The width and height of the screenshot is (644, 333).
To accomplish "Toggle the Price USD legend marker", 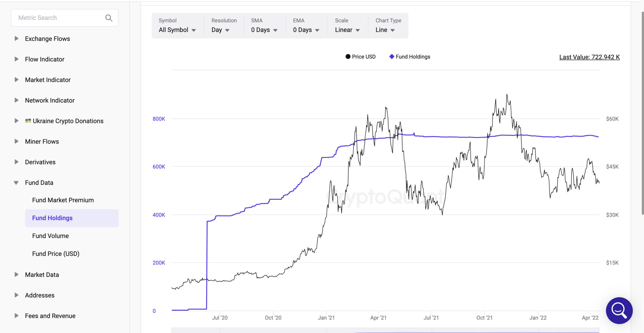I will pos(348,57).
